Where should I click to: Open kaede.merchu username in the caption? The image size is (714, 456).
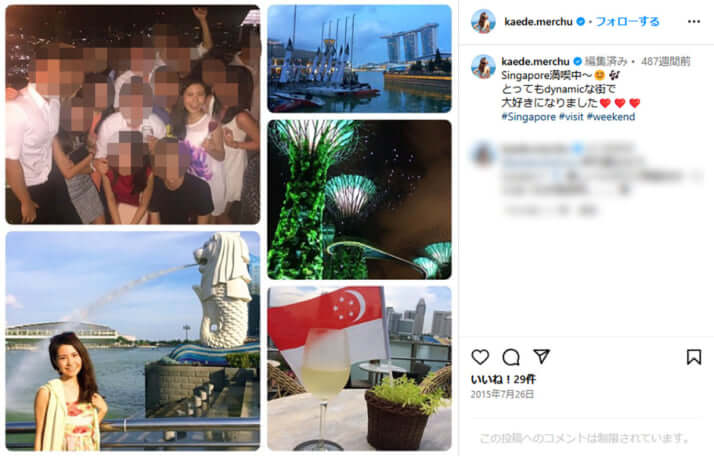click(x=535, y=61)
